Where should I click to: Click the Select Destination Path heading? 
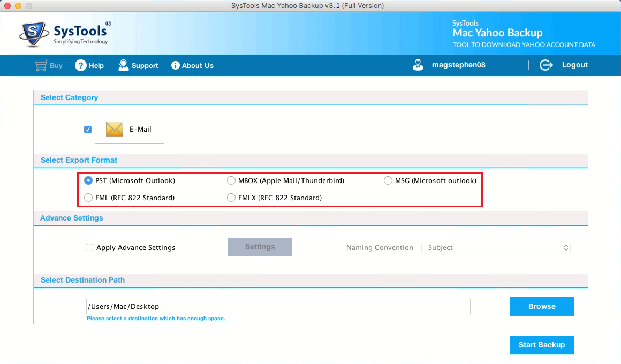83,280
